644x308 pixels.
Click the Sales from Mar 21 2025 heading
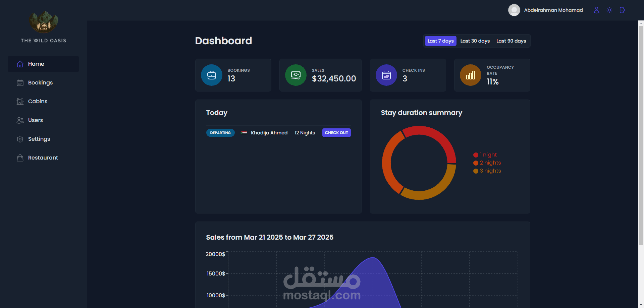click(270, 237)
